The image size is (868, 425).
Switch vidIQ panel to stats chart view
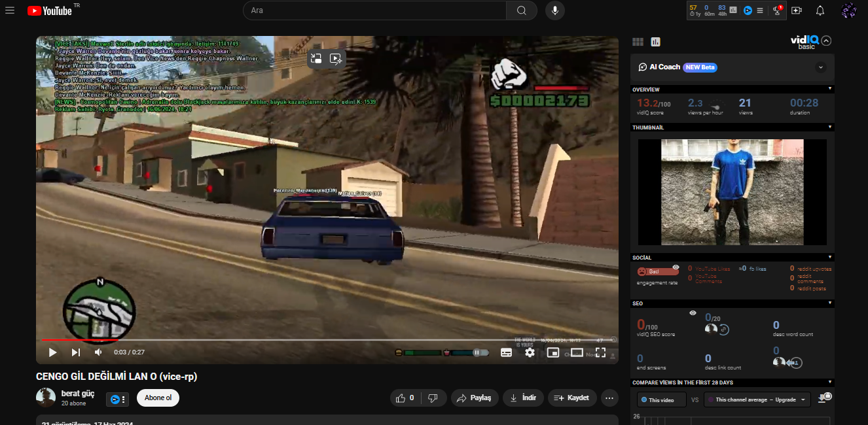pyautogui.click(x=656, y=42)
